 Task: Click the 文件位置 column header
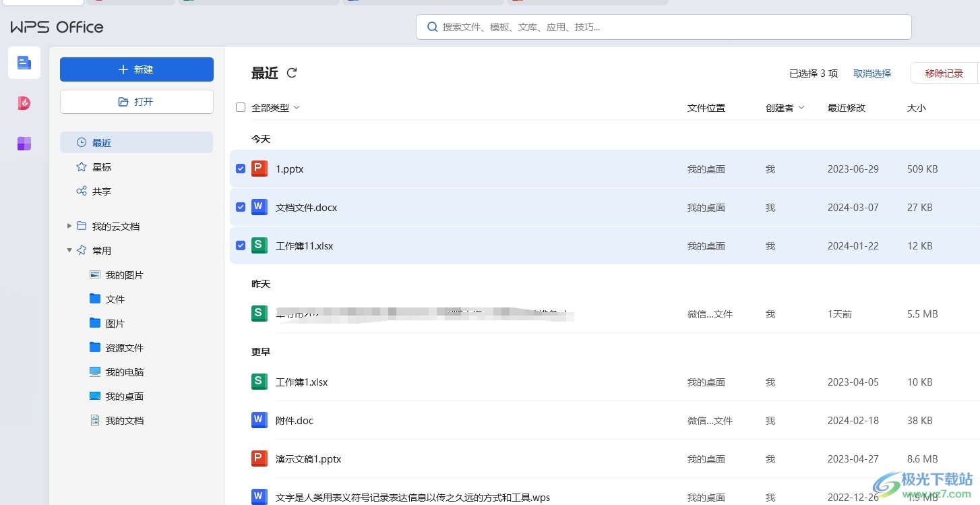click(706, 108)
